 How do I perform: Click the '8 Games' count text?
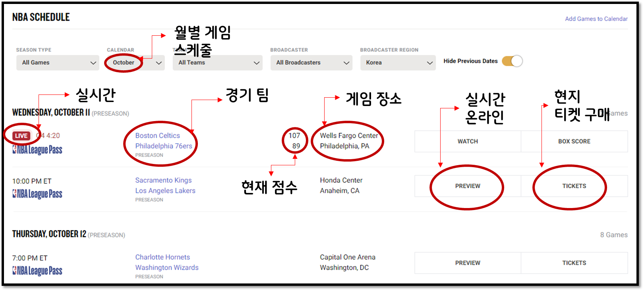[x=614, y=235]
